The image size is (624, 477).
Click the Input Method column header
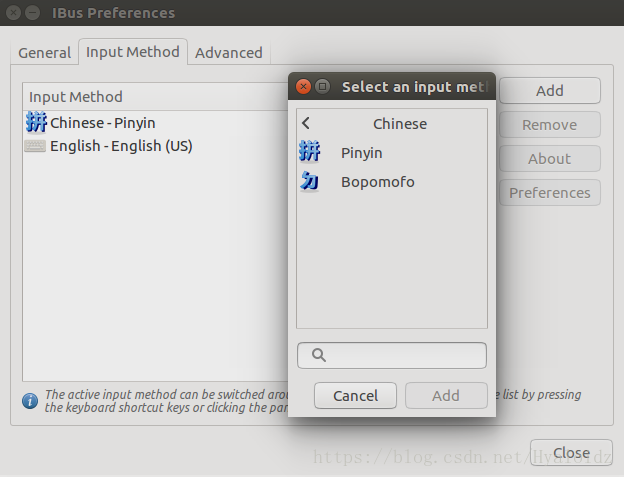pos(156,97)
